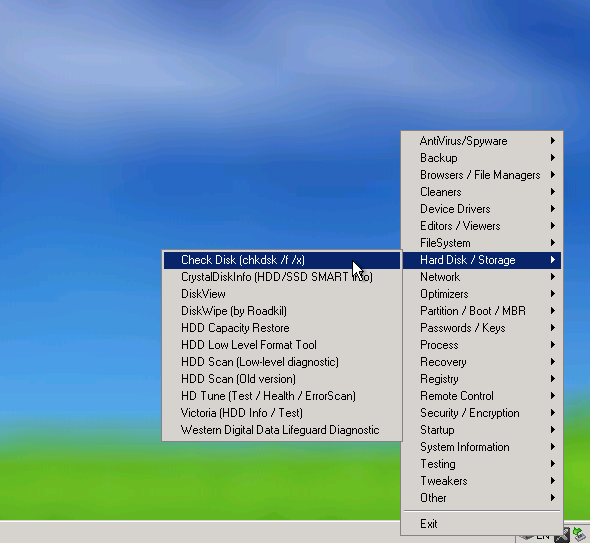Click Exit in the main menu
The image size is (590, 543).
coord(482,524)
